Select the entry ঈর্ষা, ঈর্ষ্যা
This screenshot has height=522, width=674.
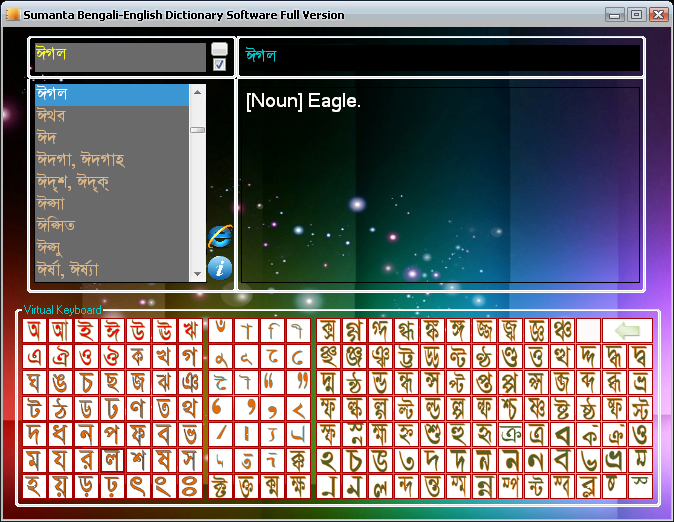pyautogui.click(x=112, y=270)
